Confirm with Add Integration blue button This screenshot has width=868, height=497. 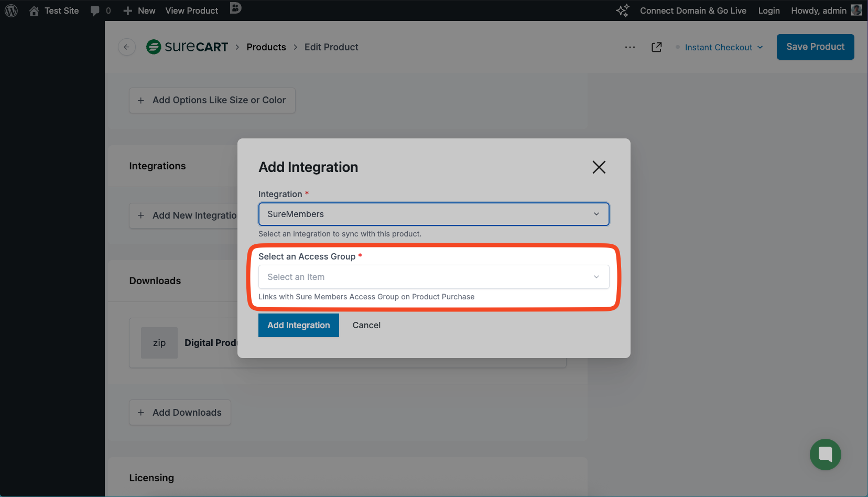tap(299, 325)
